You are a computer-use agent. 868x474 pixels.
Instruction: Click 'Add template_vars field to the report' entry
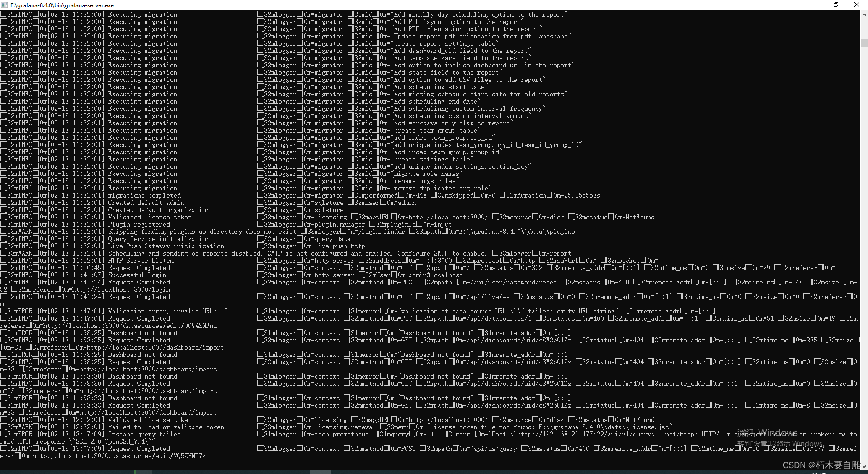click(461, 58)
